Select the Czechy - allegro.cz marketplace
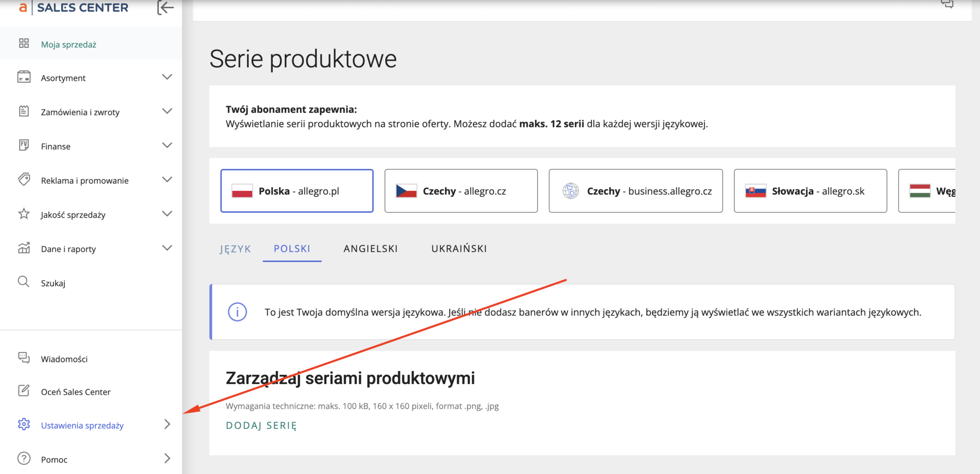The height and width of the screenshot is (474, 980). click(461, 191)
